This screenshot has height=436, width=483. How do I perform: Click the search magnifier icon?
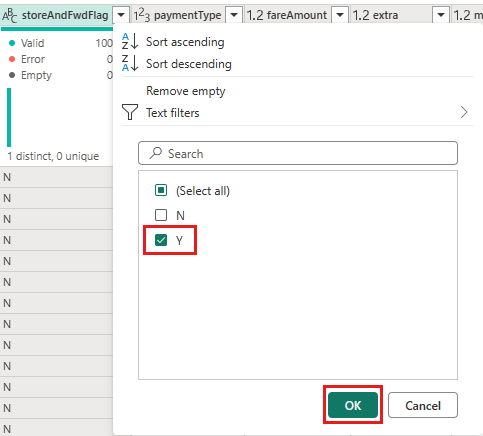click(x=155, y=153)
